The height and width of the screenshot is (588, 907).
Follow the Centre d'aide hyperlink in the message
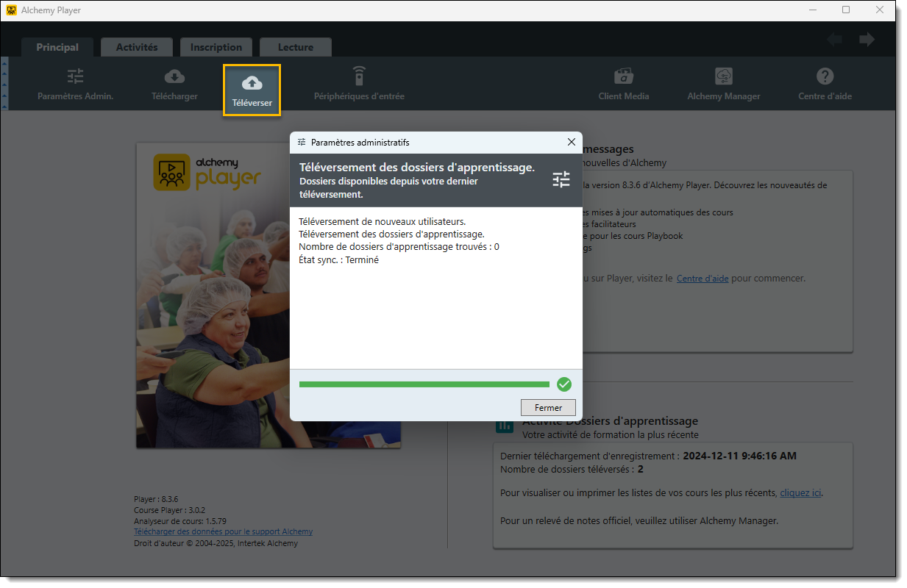pos(703,279)
